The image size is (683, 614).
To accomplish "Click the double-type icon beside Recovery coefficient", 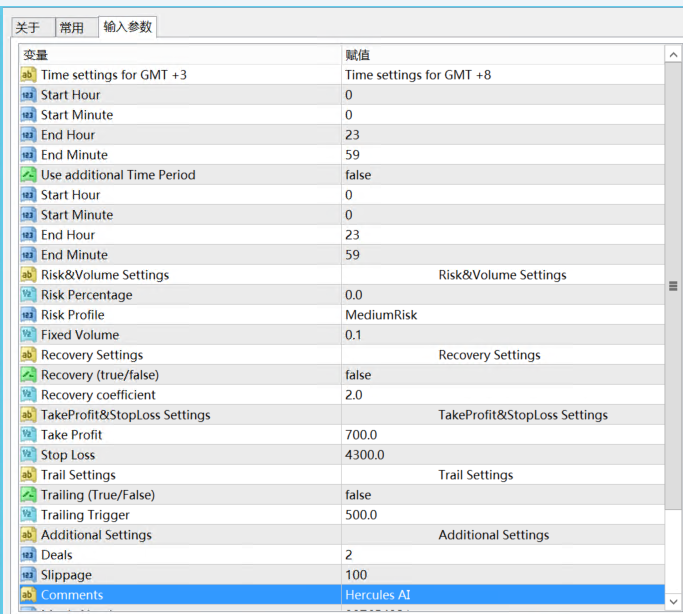I will click(x=28, y=395).
